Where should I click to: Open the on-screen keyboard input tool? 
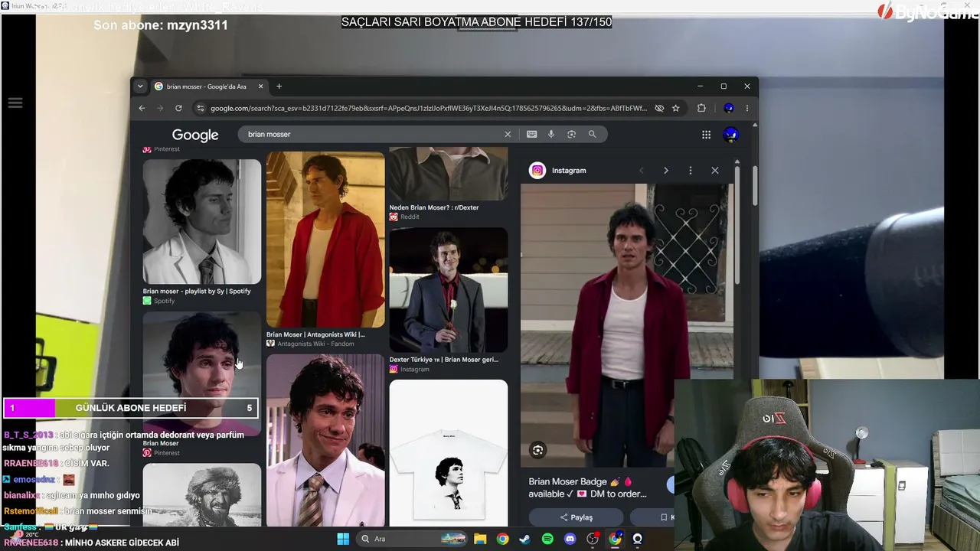tap(532, 135)
